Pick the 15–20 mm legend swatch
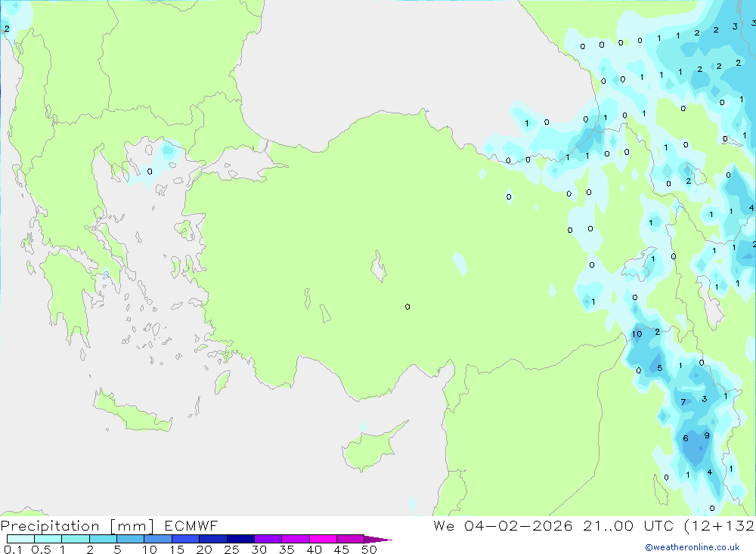756x554 pixels. tap(185, 539)
